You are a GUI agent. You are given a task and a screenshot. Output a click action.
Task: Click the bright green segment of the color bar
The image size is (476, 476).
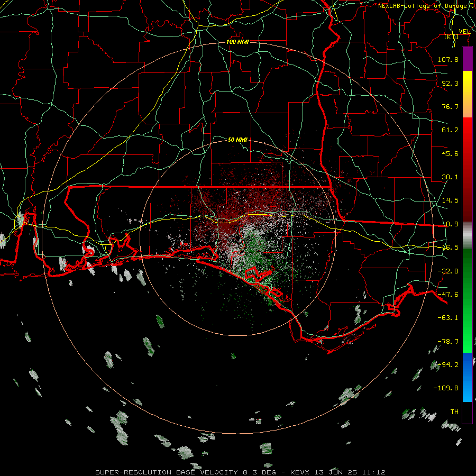click(467, 300)
